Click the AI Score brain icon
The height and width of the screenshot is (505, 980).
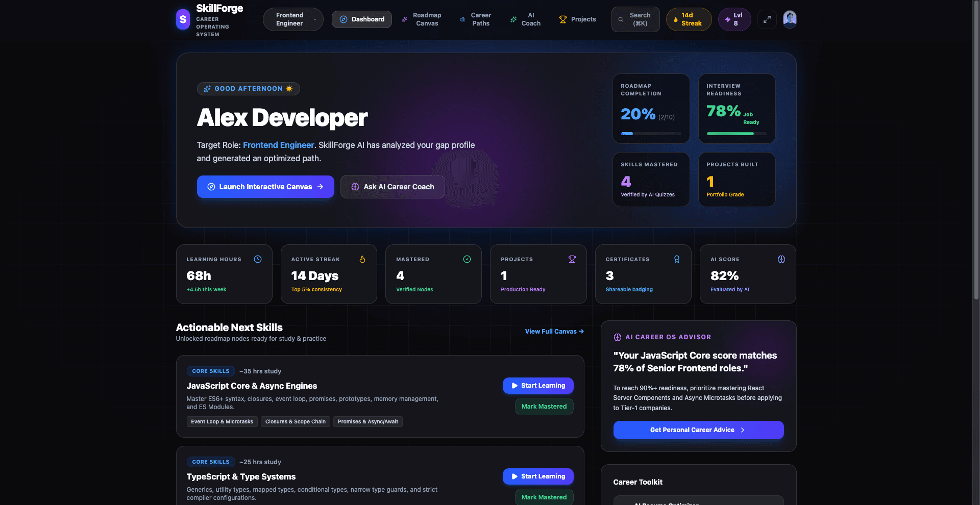click(x=781, y=259)
